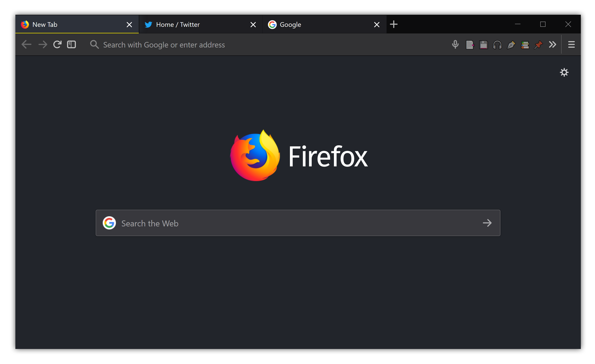This screenshot has height=364, width=595.
Task: Click the stacked books extension icon
Action: click(525, 45)
